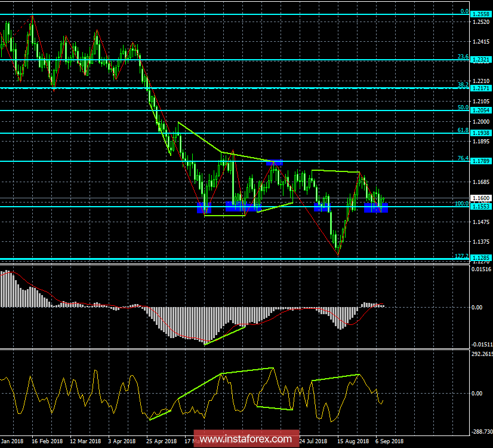
Task: Click the 24 Jul 2018 date label
Action: [x=313, y=441]
